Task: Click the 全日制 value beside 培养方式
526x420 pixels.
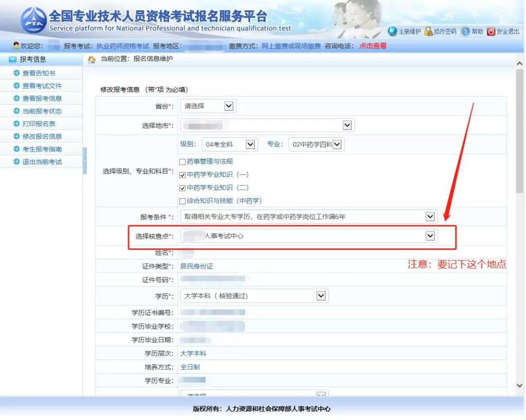Action: pos(190,367)
